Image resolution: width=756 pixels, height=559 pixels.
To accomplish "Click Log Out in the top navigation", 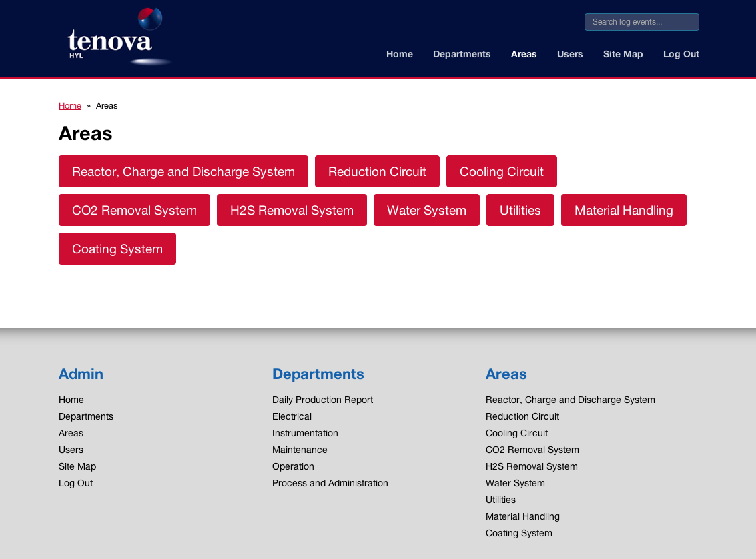I will pyautogui.click(x=681, y=55).
